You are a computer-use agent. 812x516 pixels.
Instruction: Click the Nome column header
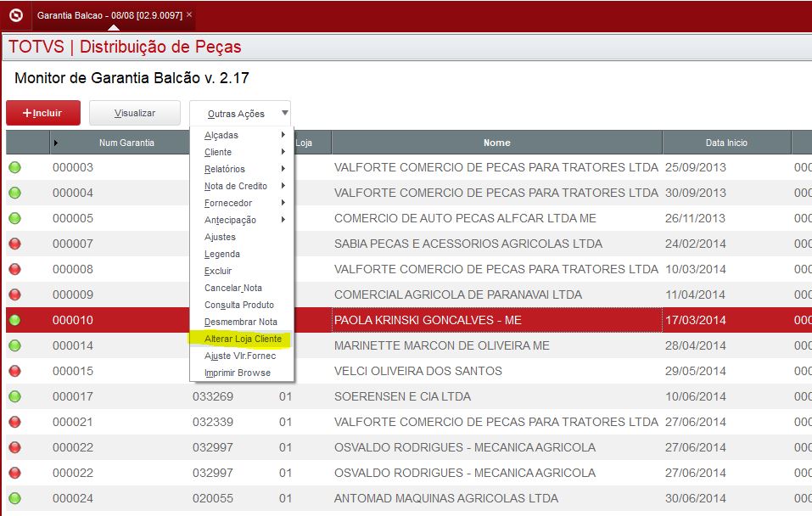click(497, 143)
